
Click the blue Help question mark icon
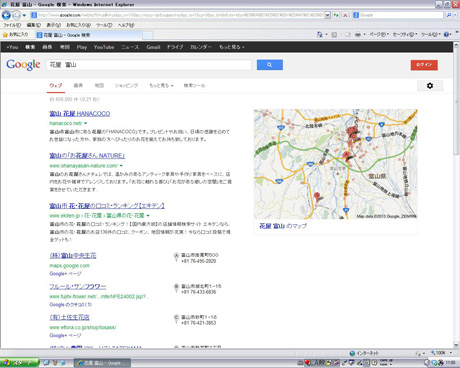(x=447, y=34)
